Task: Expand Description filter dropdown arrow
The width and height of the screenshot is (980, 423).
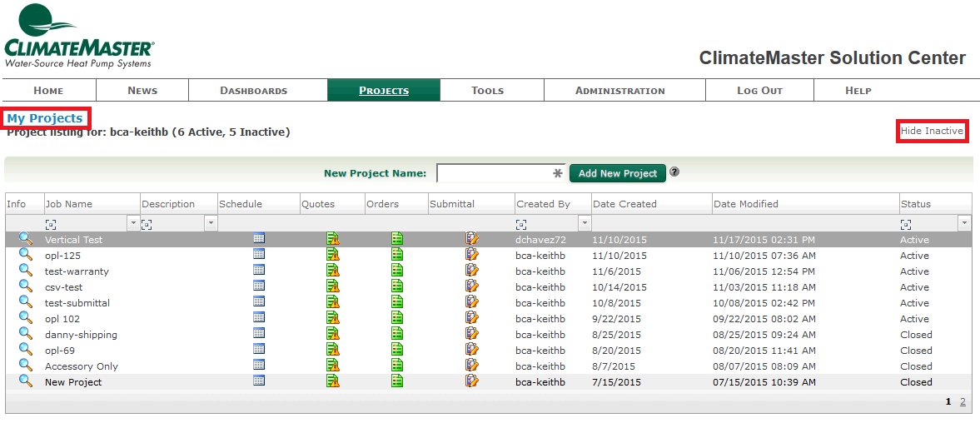Action: pos(211,223)
